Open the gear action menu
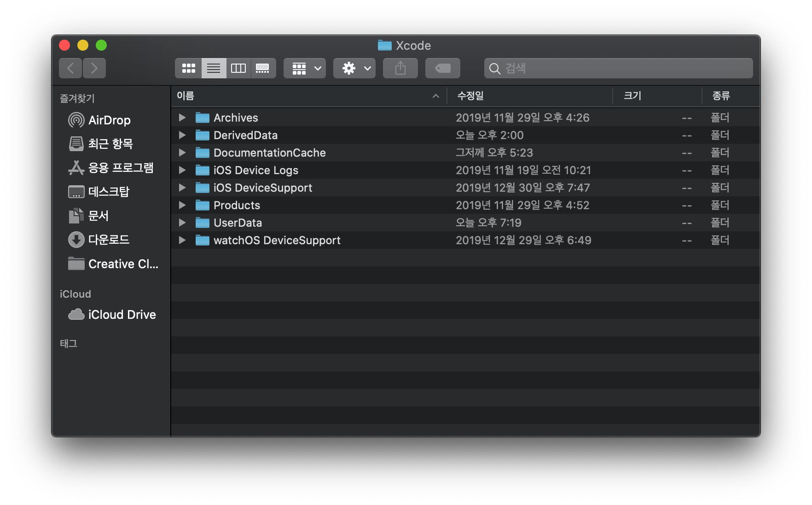The image size is (812, 505). pyautogui.click(x=354, y=68)
